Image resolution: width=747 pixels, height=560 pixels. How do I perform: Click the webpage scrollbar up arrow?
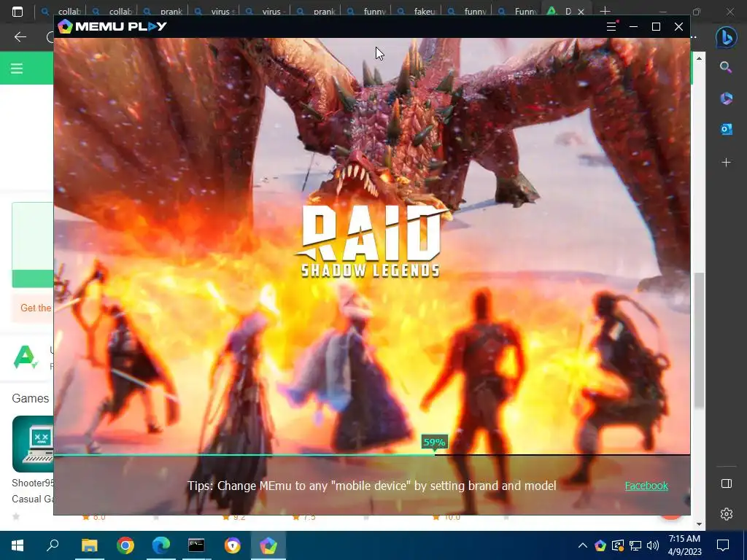click(x=699, y=58)
